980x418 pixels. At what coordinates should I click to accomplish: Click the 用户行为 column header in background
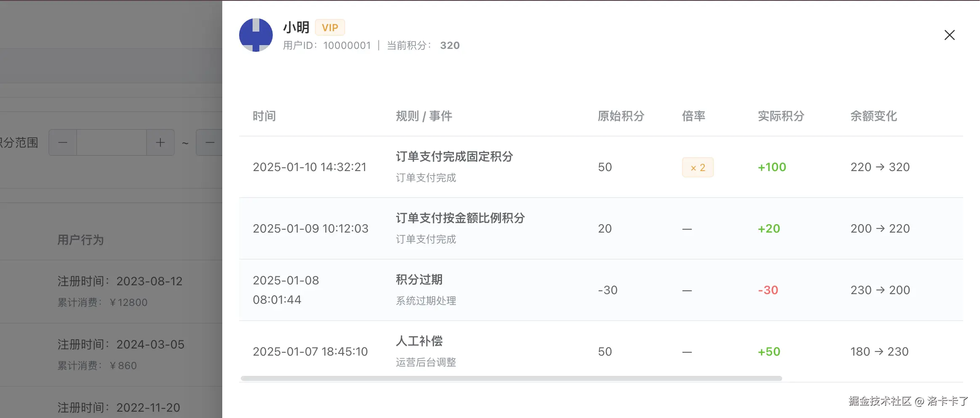[80, 240]
